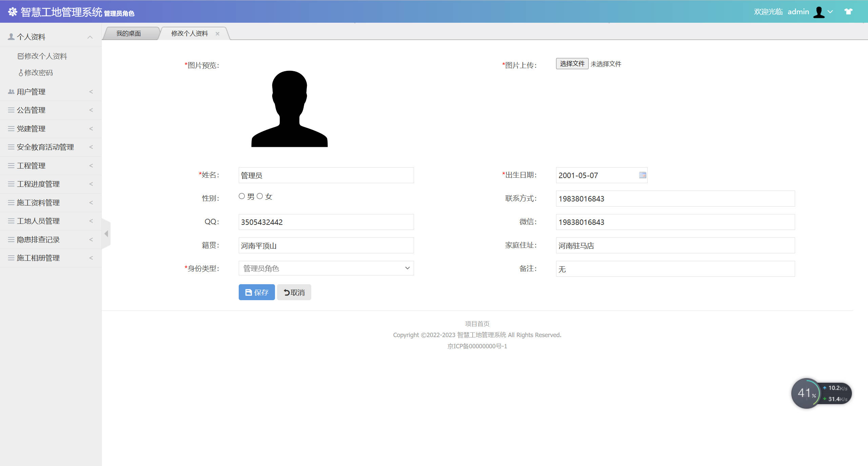The height and width of the screenshot is (466, 868).
Task: Click the calendar icon beside 出生日期
Action: coord(642,175)
